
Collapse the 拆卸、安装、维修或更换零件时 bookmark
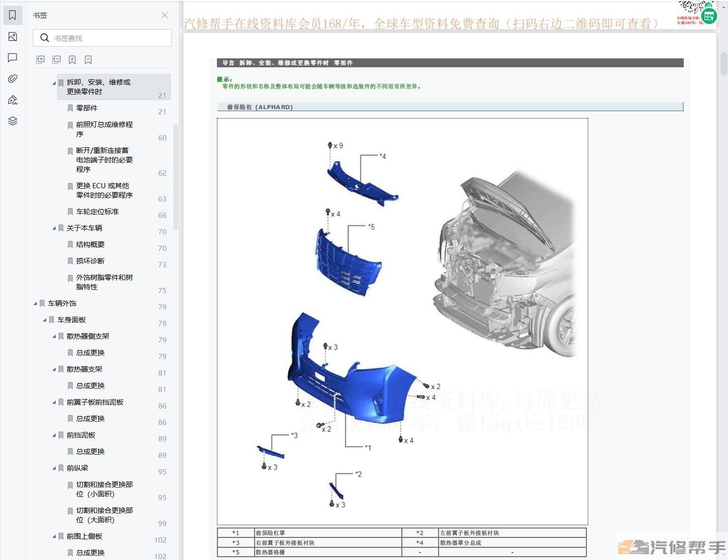click(x=54, y=83)
